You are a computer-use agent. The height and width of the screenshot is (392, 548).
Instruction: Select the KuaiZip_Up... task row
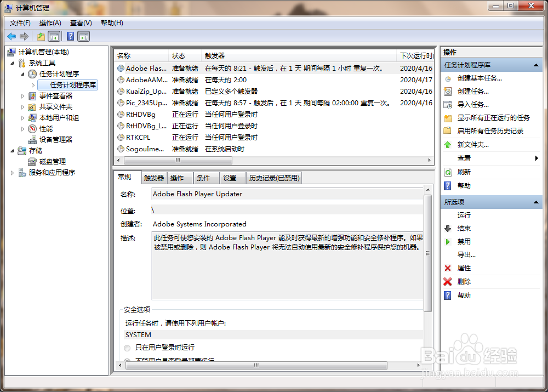tap(275, 92)
